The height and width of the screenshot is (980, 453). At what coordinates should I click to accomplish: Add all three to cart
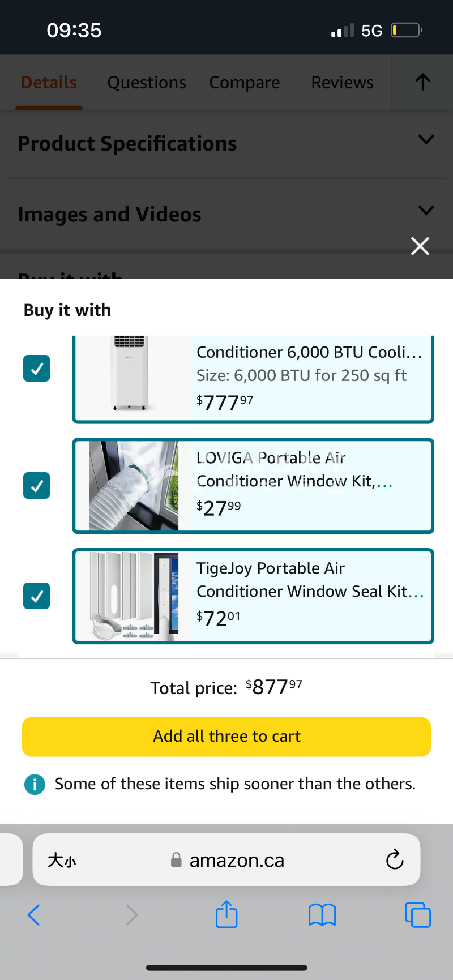coord(226,737)
